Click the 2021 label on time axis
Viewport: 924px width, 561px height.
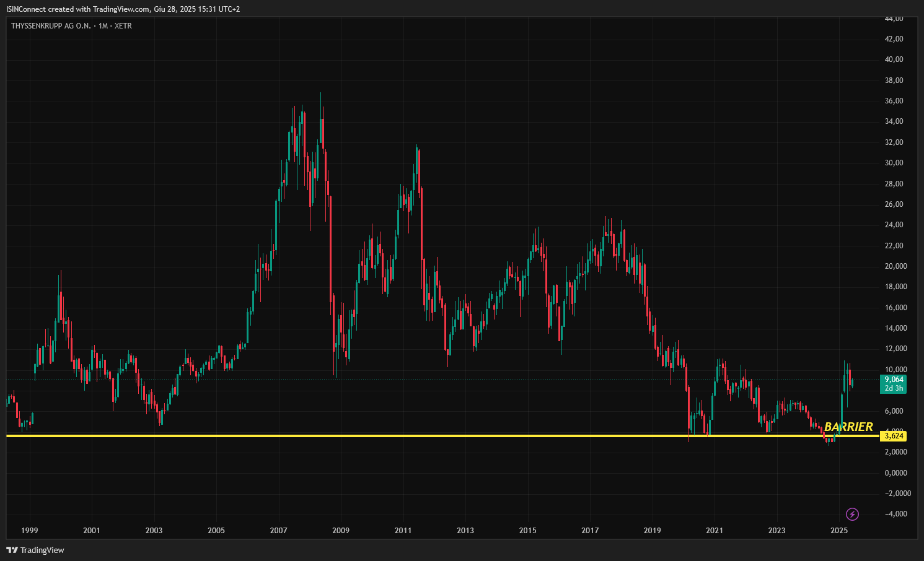point(715,531)
